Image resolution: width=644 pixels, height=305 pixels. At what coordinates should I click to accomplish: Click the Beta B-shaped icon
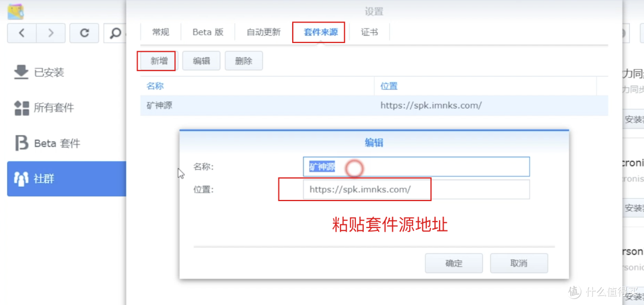coord(21,143)
